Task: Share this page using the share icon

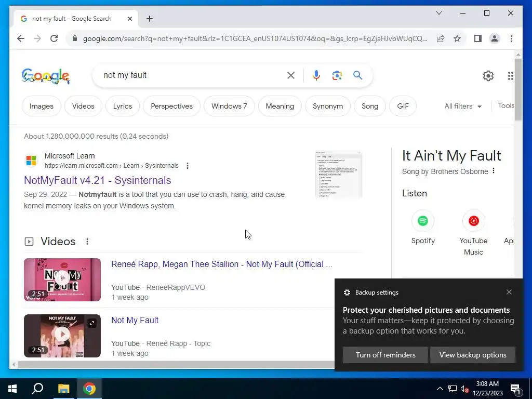Action: pyautogui.click(x=441, y=38)
